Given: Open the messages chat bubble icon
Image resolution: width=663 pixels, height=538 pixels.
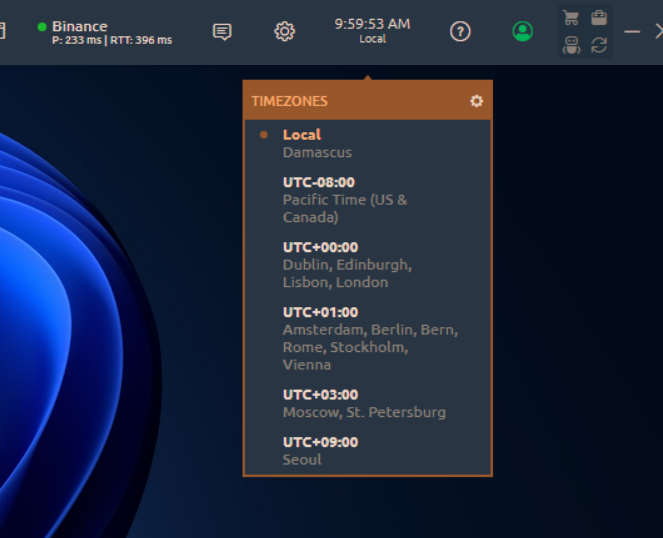Looking at the screenshot, I should pos(222,32).
